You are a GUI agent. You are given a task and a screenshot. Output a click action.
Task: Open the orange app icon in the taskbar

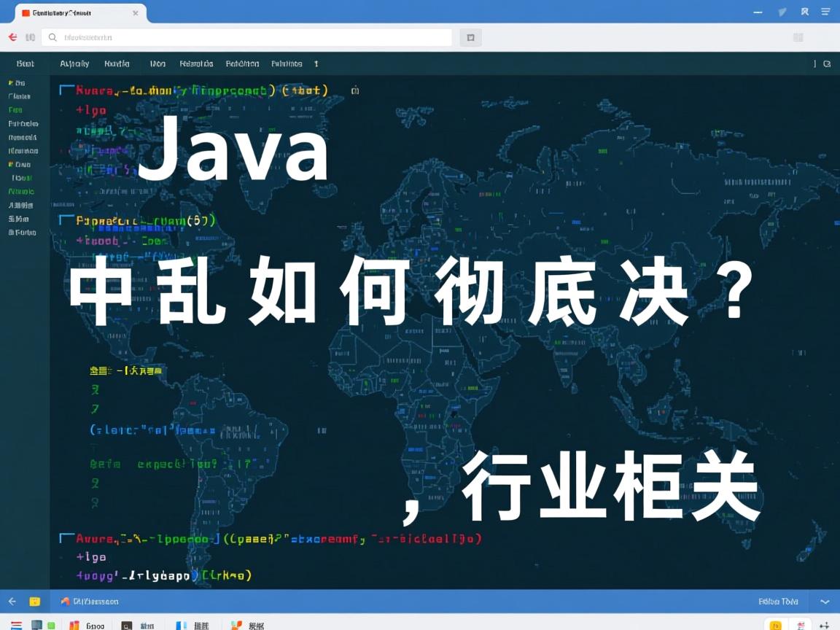74,625
